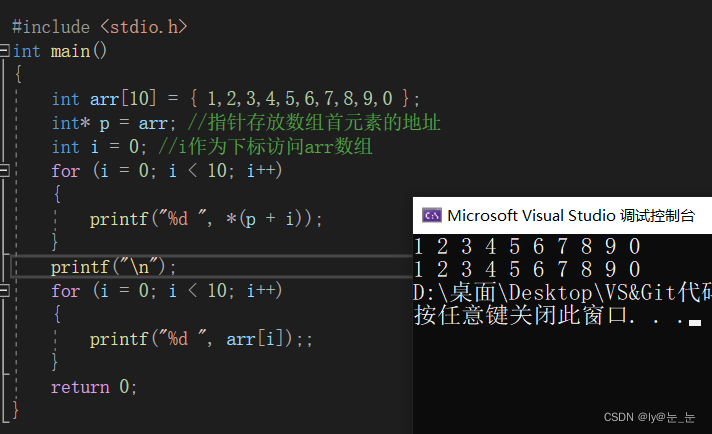This screenshot has height=434, width=712.
Task: Click the debug console window icon
Action: (x=431, y=215)
